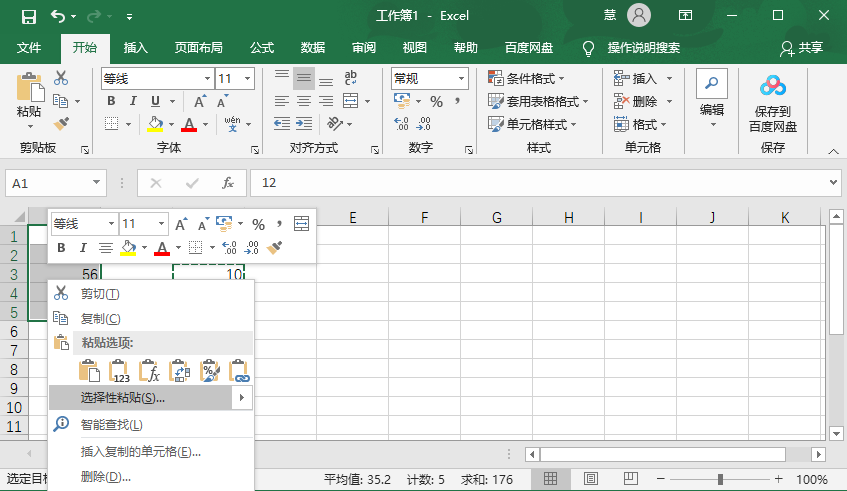Toggle Italic in the floating mini toolbar
Screen dimensions: 847x491
click(x=83, y=248)
